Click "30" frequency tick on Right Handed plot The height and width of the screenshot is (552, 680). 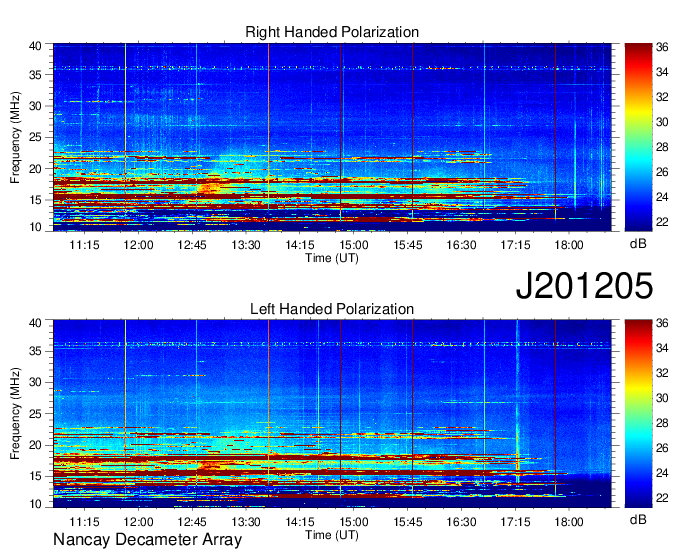pos(35,106)
